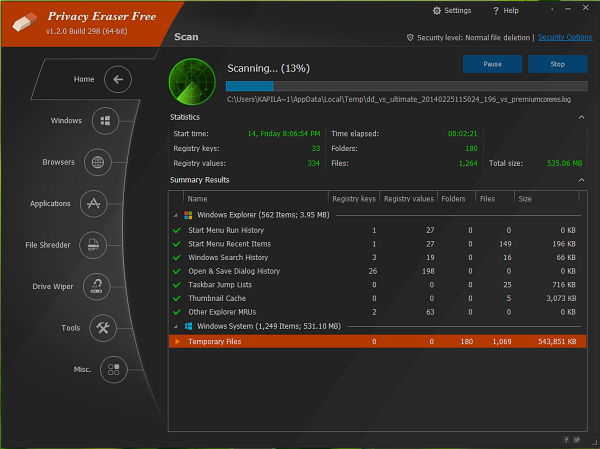Toggle checkmark for Thumbnail Cache
Image resolution: width=600 pixels, height=449 pixels.
[x=177, y=299]
